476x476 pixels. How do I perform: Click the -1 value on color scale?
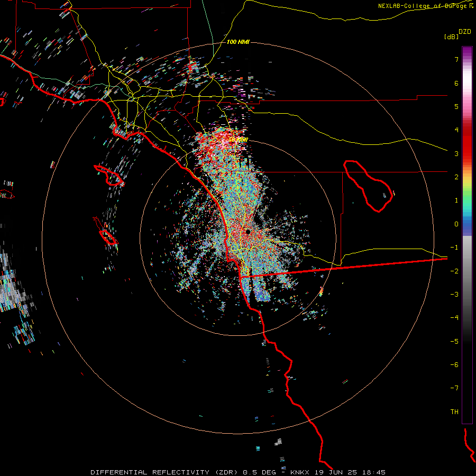454,248
